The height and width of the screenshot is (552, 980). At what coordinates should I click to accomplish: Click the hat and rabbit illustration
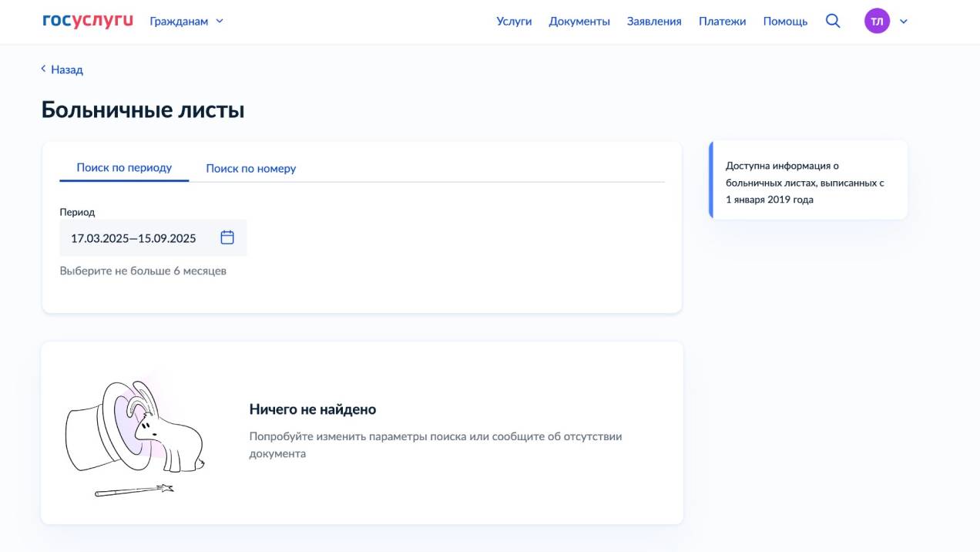click(x=136, y=436)
